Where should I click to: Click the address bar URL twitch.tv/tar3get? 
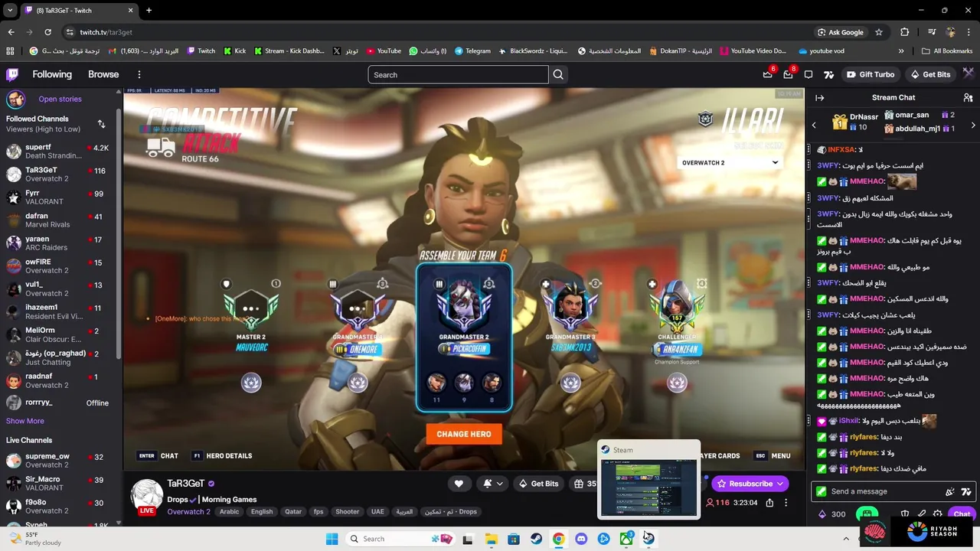(106, 32)
